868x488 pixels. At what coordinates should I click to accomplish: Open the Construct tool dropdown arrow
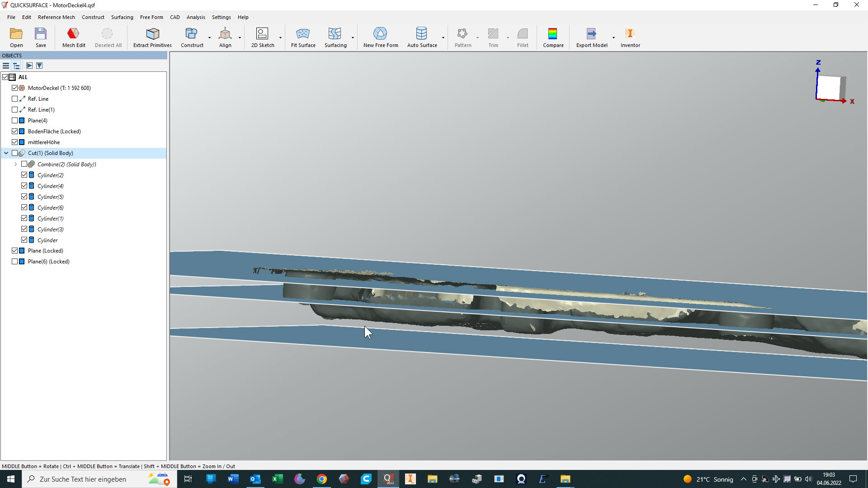pos(209,38)
